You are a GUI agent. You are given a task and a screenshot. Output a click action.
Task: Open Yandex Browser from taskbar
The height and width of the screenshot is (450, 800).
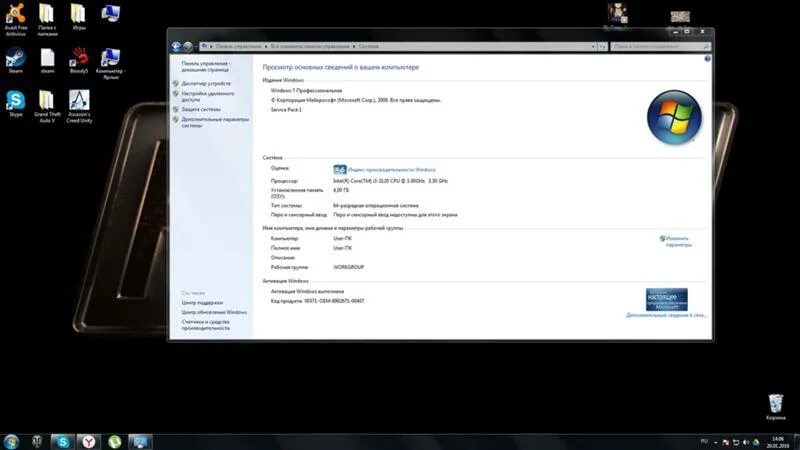point(89,441)
